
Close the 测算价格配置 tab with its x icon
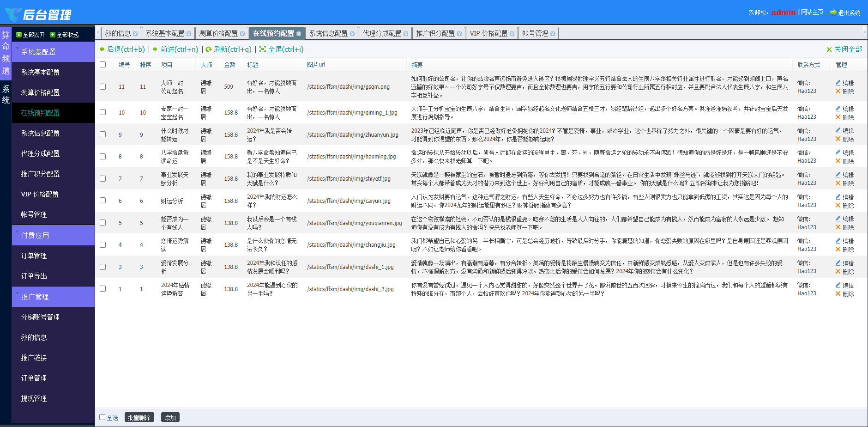(x=242, y=34)
